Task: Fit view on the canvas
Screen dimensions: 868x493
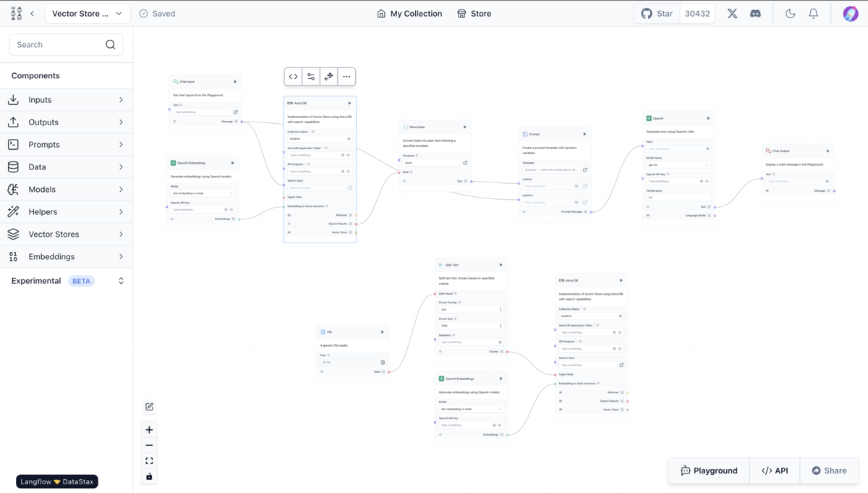Action: coord(149,461)
